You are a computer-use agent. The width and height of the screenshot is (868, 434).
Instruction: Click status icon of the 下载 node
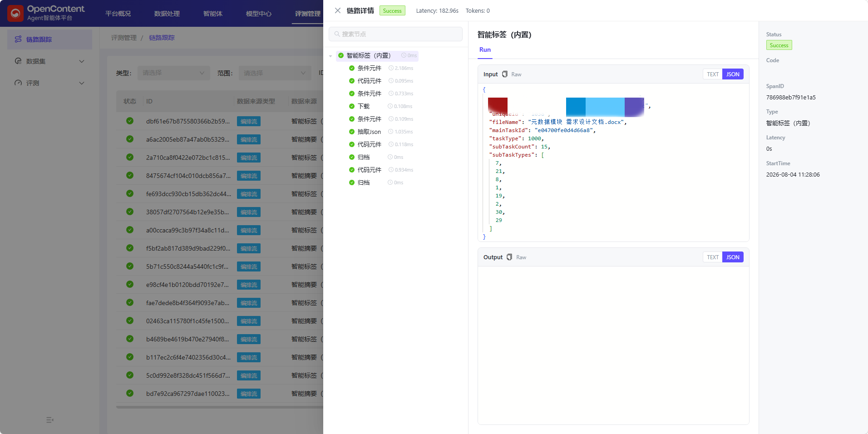[x=351, y=106]
